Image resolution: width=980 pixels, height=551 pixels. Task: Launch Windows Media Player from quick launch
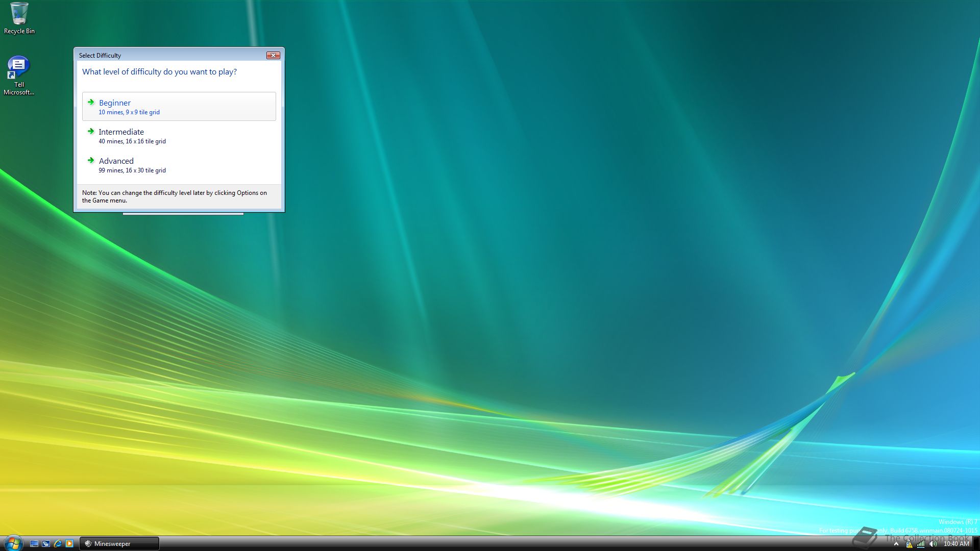[69, 544]
